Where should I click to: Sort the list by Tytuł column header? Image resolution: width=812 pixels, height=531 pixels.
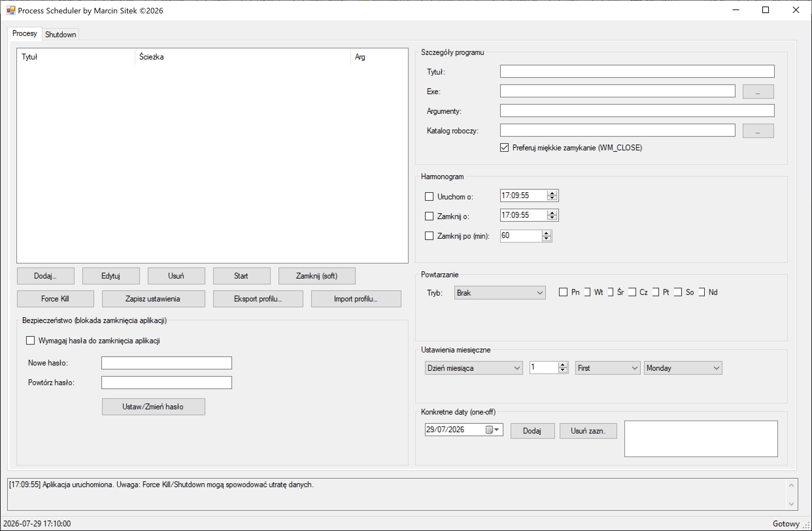click(x=76, y=57)
